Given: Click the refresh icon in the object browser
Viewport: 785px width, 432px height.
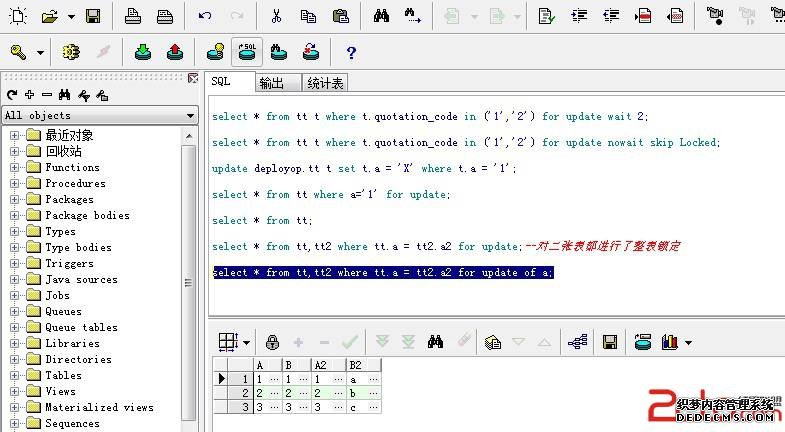Looking at the screenshot, I should (x=12, y=95).
